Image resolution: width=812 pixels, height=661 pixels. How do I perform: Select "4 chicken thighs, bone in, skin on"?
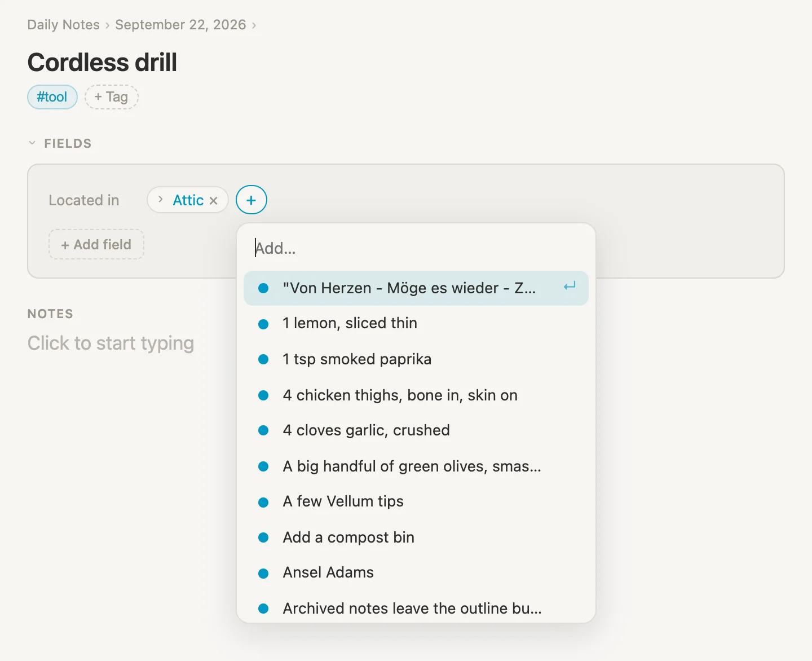click(x=416, y=395)
